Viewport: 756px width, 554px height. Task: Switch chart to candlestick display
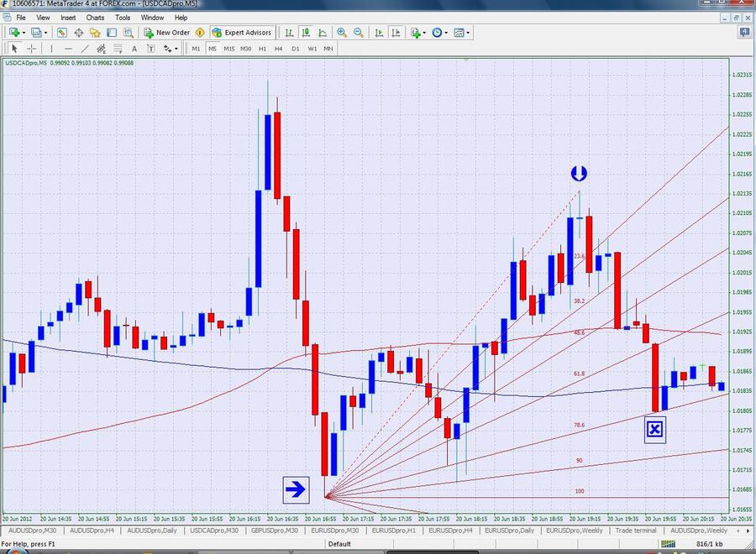click(x=307, y=33)
